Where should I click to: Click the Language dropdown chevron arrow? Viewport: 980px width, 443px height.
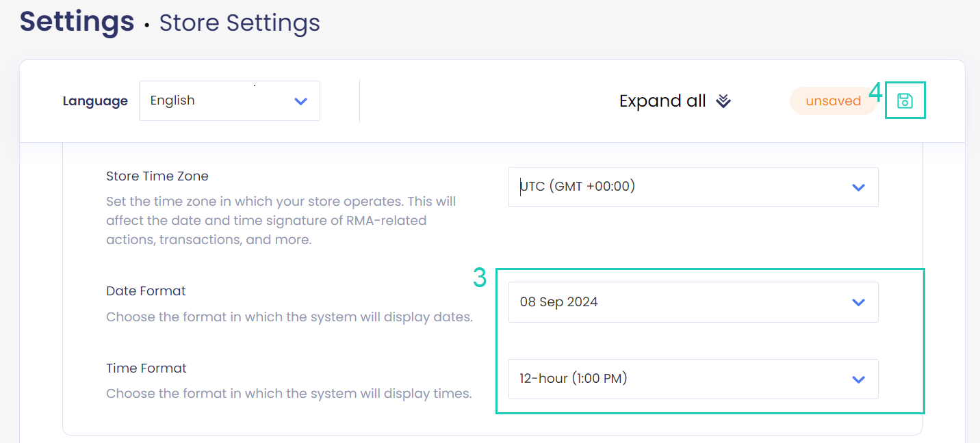tap(300, 101)
